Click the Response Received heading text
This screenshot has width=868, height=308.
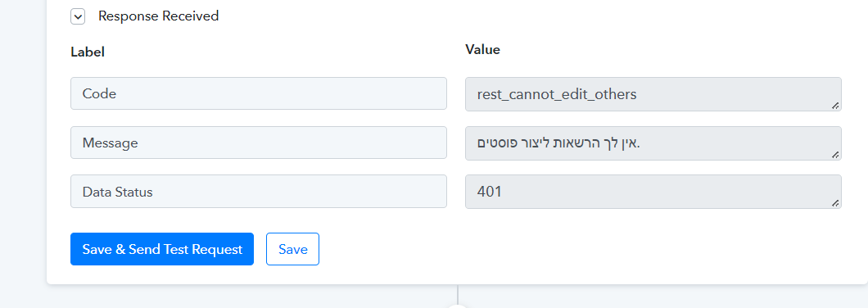tap(158, 16)
